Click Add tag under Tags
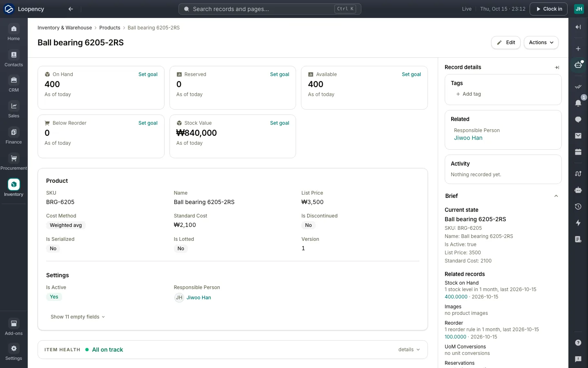Image resolution: width=588 pixels, height=368 pixels. (x=468, y=94)
